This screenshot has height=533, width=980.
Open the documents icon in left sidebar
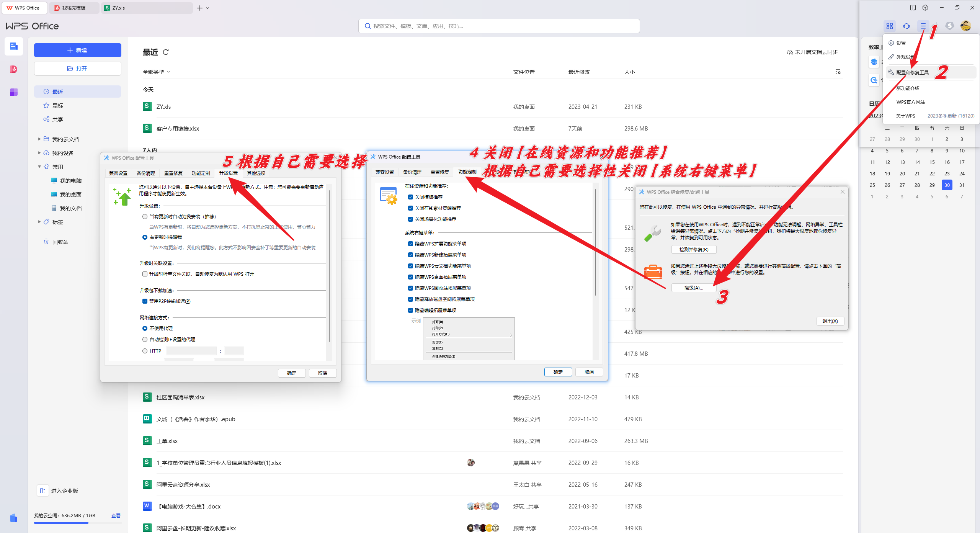click(14, 46)
